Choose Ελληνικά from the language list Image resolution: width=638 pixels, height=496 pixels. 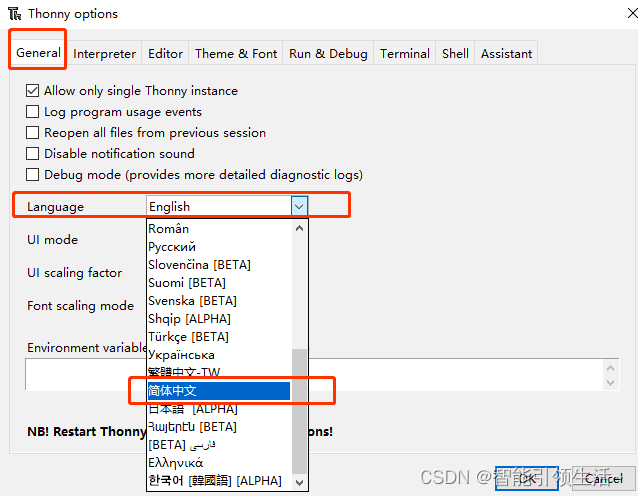click(219, 463)
